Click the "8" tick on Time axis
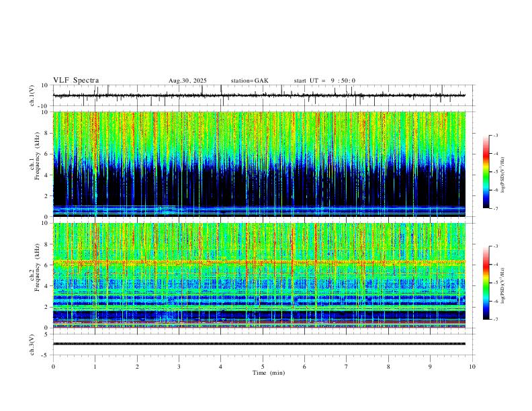 (x=388, y=367)
